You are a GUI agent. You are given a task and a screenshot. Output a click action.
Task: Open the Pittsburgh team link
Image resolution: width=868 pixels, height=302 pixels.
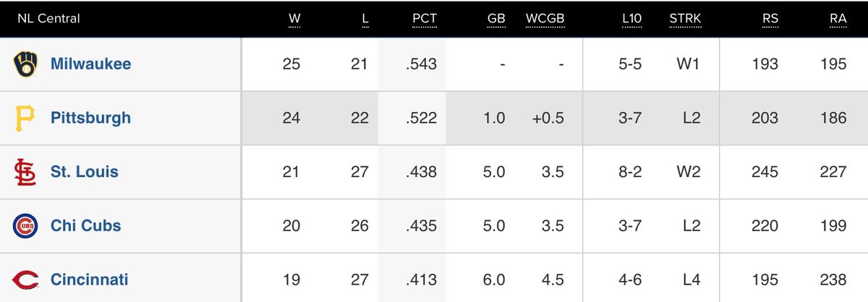point(91,118)
